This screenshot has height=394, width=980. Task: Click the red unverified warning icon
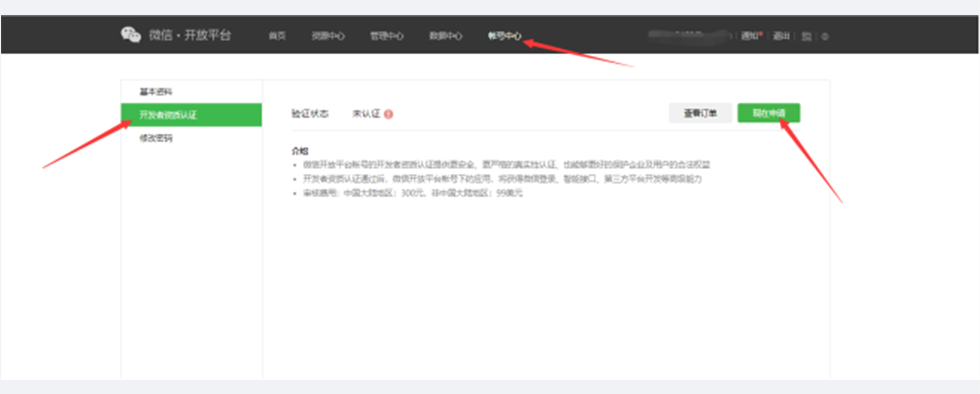tap(388, 114)
